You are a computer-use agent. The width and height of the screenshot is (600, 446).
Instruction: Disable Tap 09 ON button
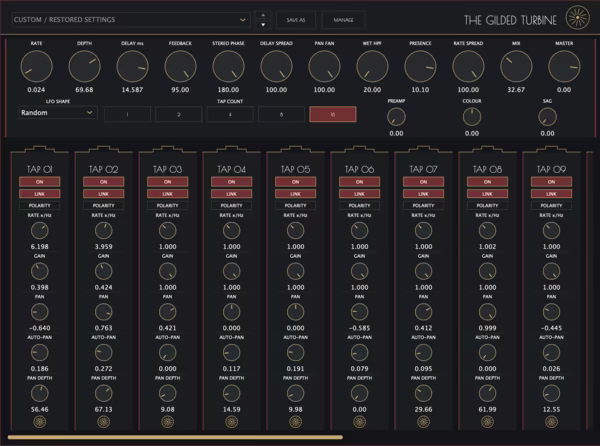551,182
